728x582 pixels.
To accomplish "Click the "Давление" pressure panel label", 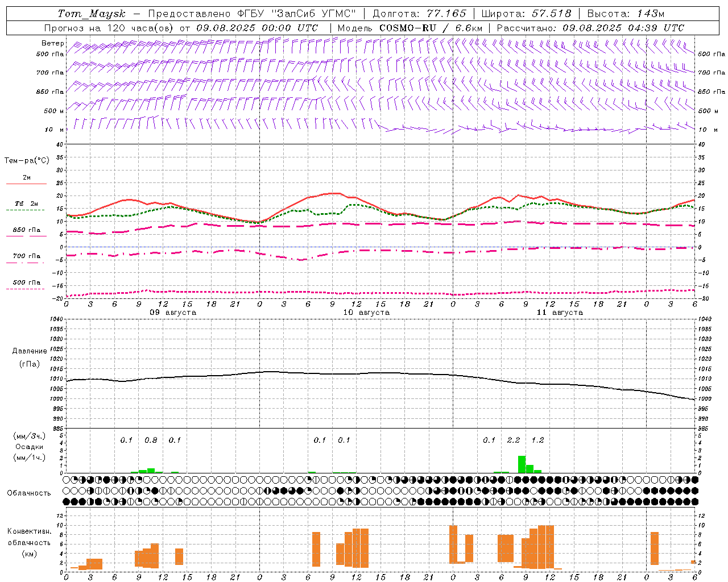I will click(30, 351).
